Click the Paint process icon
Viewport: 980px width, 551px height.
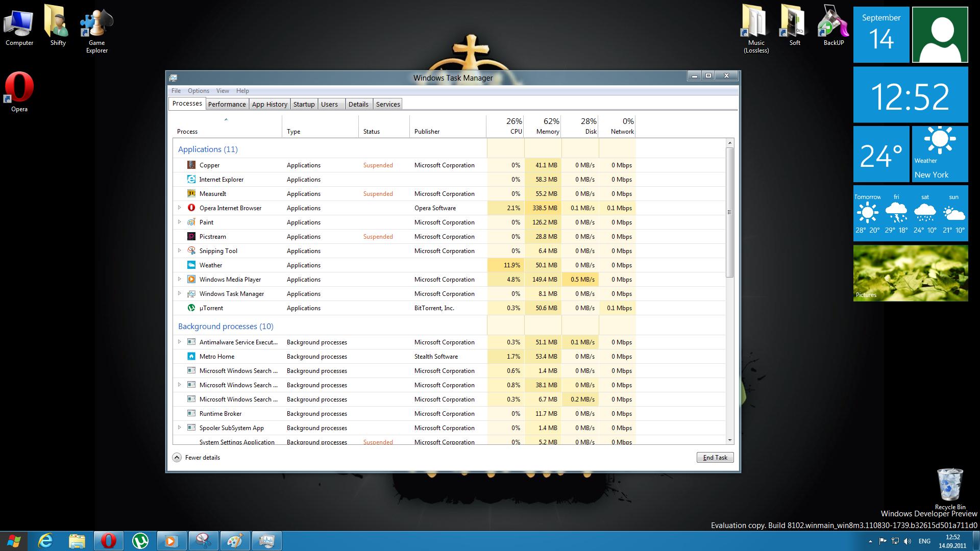click(191, 222)
